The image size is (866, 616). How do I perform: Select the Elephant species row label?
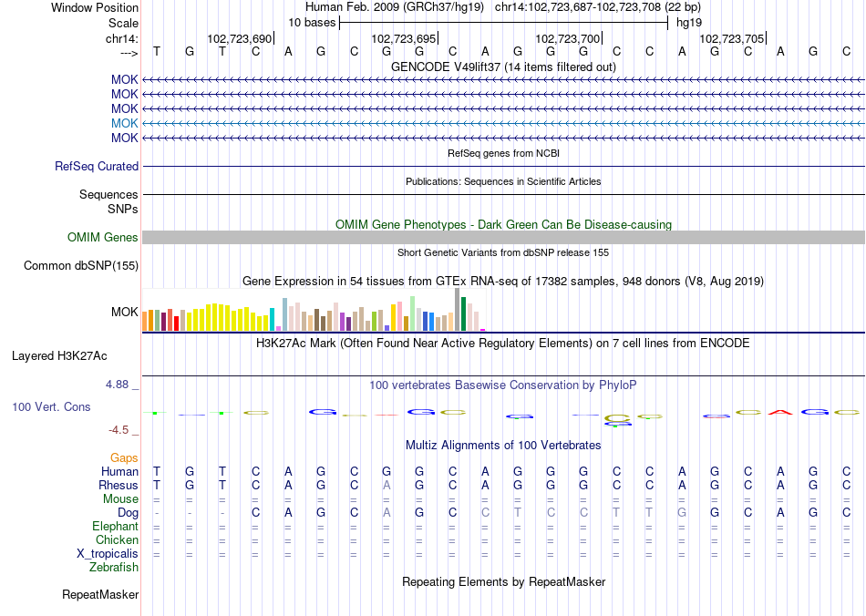115,526
